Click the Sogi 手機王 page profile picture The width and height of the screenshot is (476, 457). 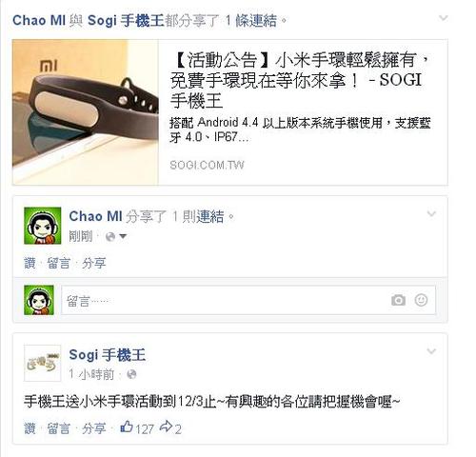point(43,363)
